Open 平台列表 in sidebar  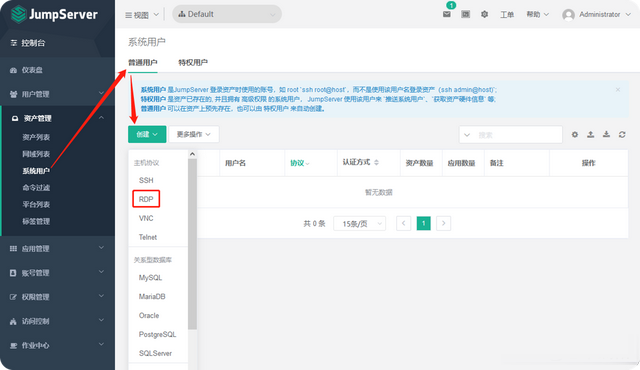pyautogui.click(x=36, y=204)
